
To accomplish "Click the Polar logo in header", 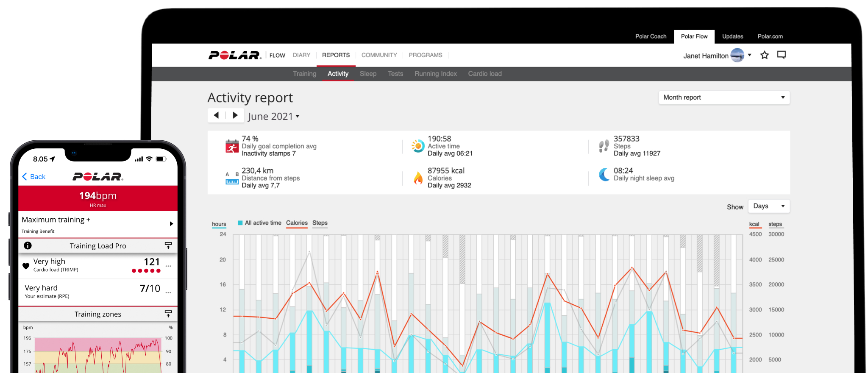I will point(234,56).
